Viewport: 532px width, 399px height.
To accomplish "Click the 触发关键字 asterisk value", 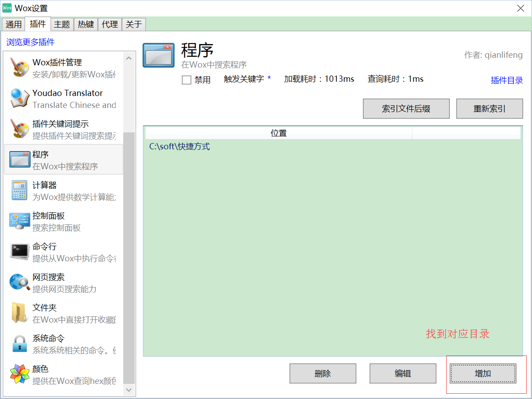I will pyautogui.click(x=269, y=78).
